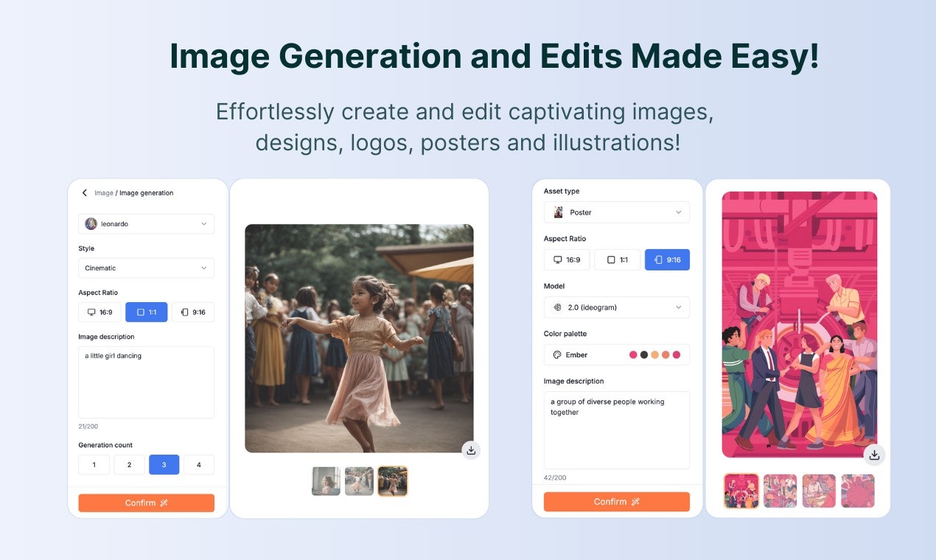Viewport: 936px width, 560px height.
Task: Select first dancing girl thumbnail
Action: [326, 481]
